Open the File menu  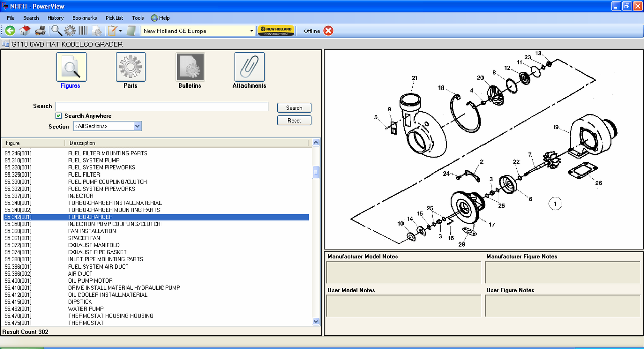pos(11,18)
